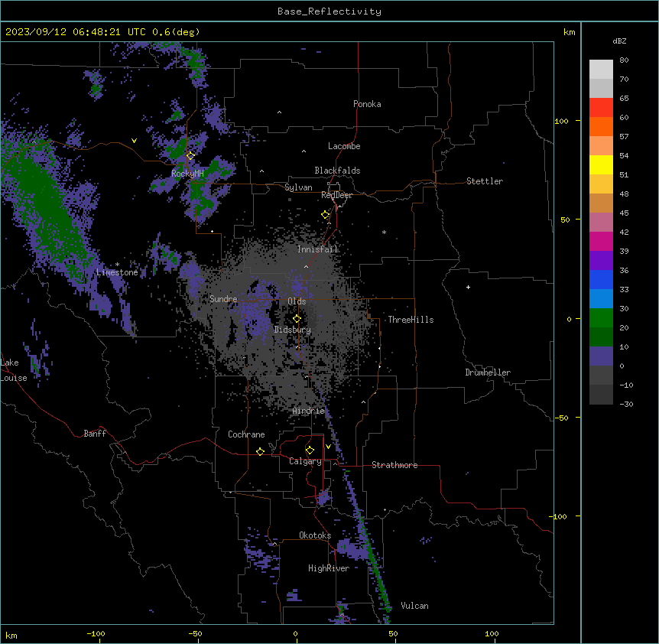
Task: Click the RockyMH map label
Action: pyautogui.click(x=187, y=174)
